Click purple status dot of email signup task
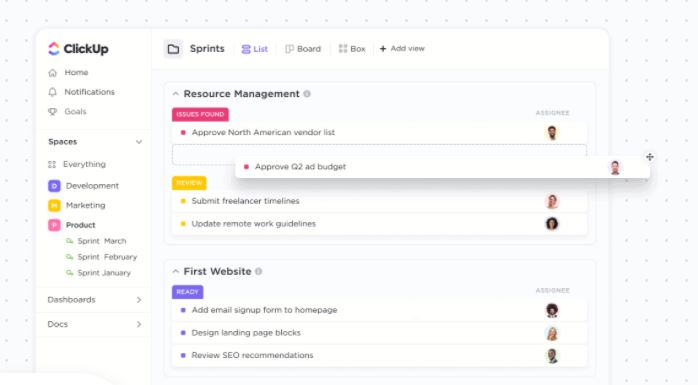Viewport: 698px width, 385px height. [x=183, y=310]
